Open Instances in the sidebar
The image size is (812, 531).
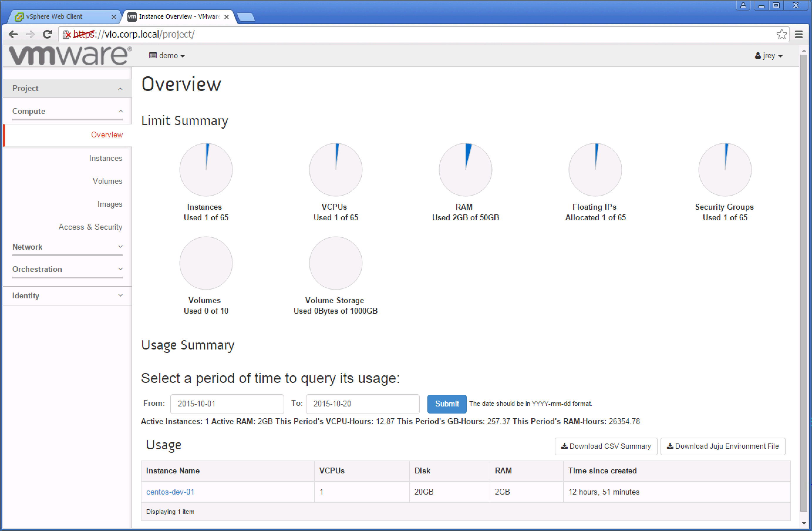[x=105, y=158]
